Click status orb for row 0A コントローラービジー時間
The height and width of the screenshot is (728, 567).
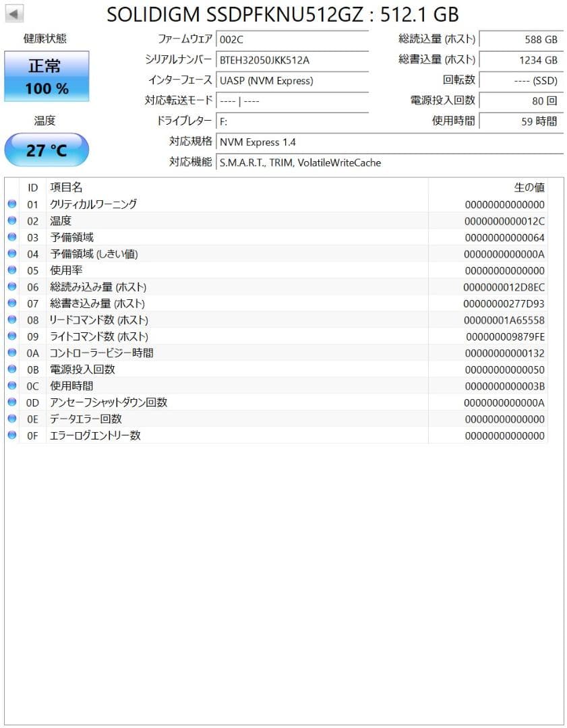point(12,353)
